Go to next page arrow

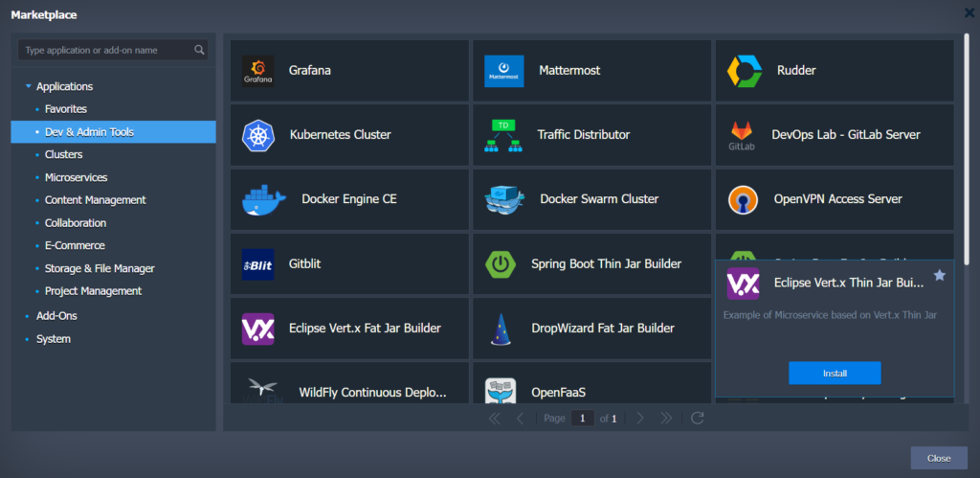pyautogui.click(x=640, y=419)
